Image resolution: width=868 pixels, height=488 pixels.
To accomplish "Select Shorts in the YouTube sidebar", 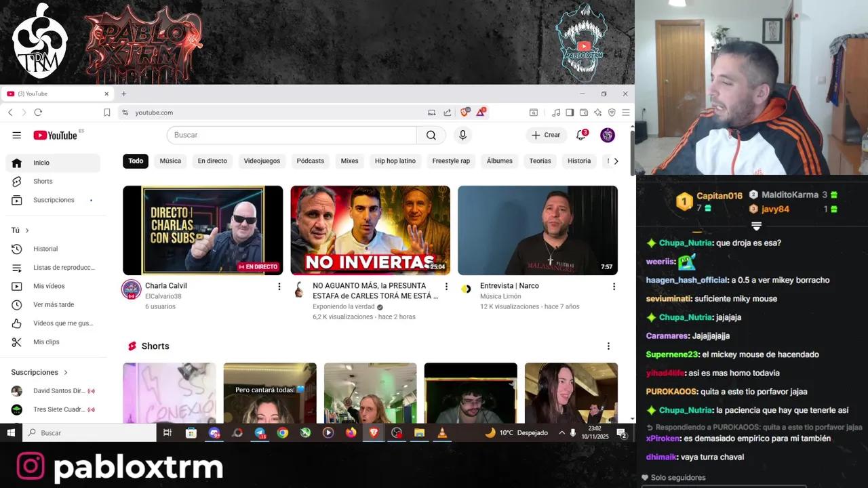I will 43,181.
